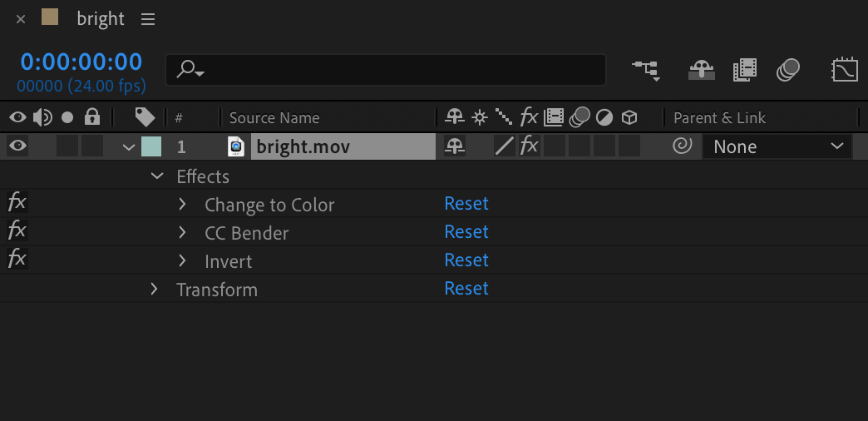
Task: Open the Parent None dropdown
Action: pos(777,147)
